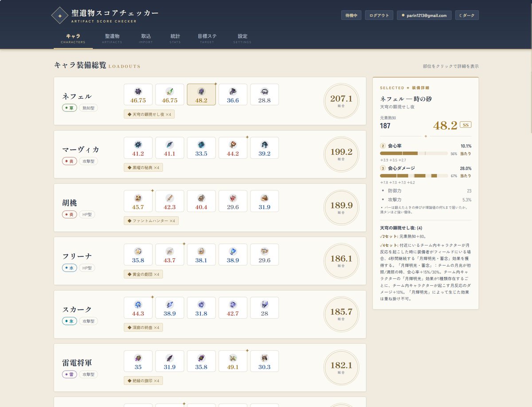
Task: Click the 会心率 roll progress bar
Action: [414, 153]
